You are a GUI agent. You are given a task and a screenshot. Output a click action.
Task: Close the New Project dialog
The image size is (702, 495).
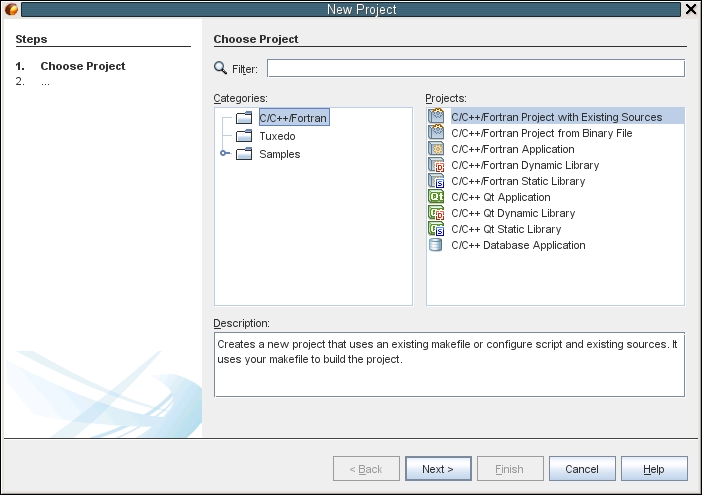click(691, 9)
